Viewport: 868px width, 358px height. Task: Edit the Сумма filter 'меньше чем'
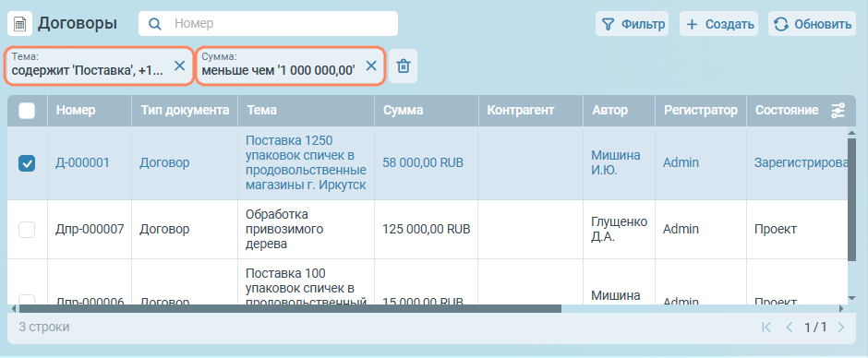(x=279, y=71)
